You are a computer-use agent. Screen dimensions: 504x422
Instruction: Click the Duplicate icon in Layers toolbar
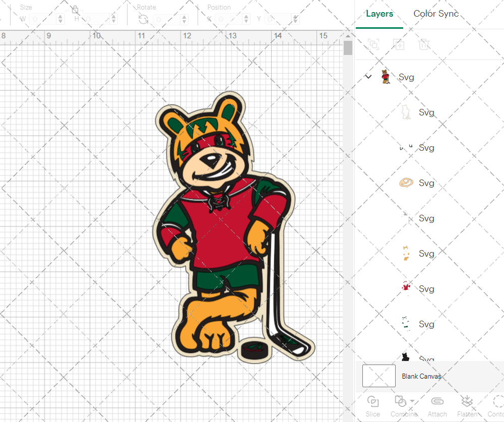[x=399, y=44]
